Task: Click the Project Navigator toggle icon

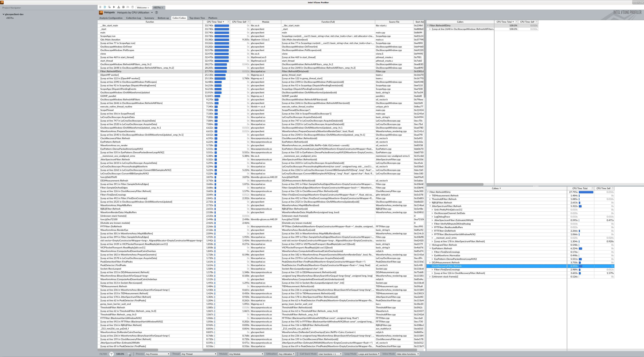Action: coord(105,7)
